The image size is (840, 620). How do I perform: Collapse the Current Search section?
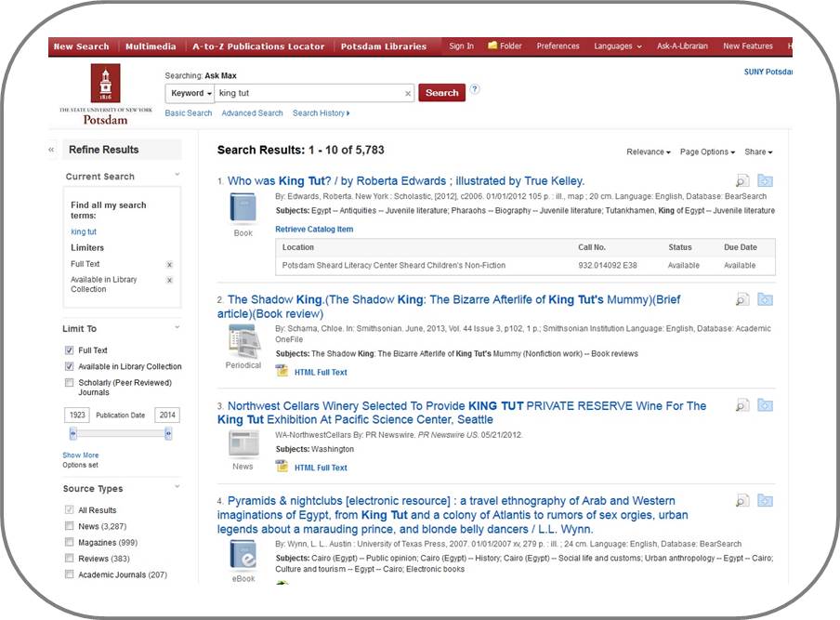tap(177, 175)
